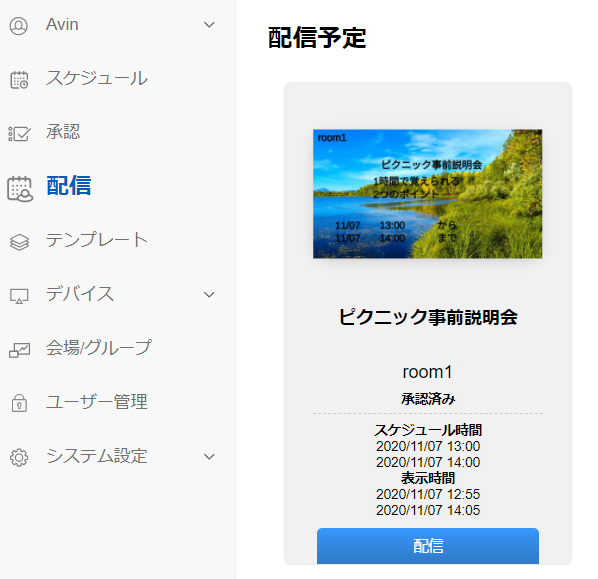Click the 会場/グループ chart icon
Image resolution: width=598 pixels, height=579 pixels.
pos(19,350)
